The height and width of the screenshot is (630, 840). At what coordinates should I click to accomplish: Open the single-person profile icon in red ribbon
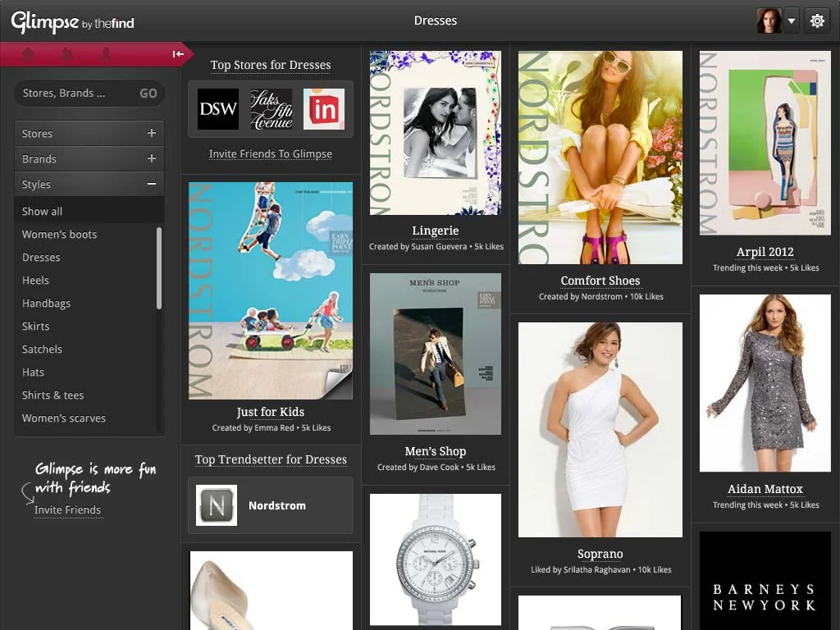pyautogui.click(x=106, y=53)
